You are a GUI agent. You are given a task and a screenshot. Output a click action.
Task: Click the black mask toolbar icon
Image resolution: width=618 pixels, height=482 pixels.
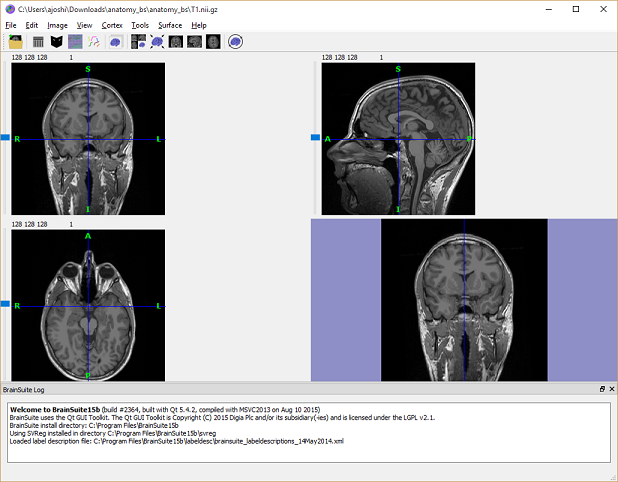(57, 42)
